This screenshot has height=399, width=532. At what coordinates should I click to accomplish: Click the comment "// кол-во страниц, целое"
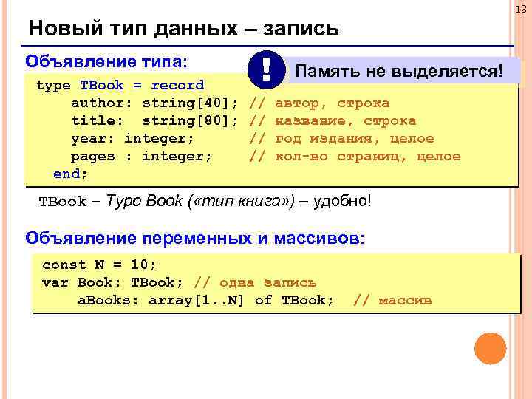[355, 157]
